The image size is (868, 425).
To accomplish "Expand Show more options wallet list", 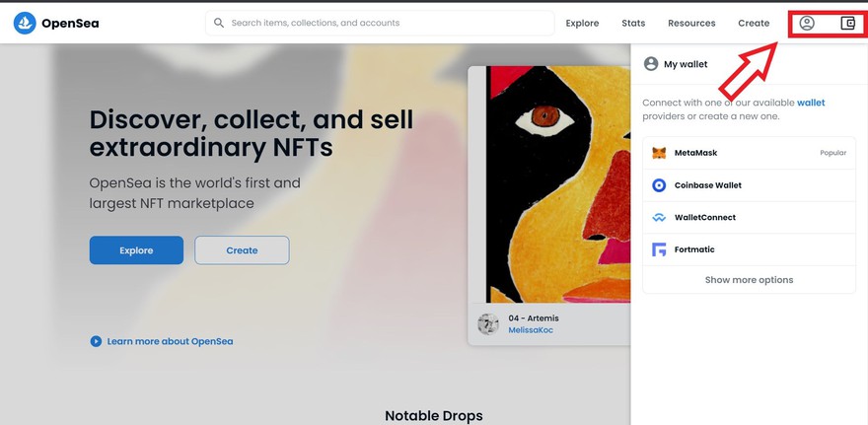I will [x=749, y=280].
